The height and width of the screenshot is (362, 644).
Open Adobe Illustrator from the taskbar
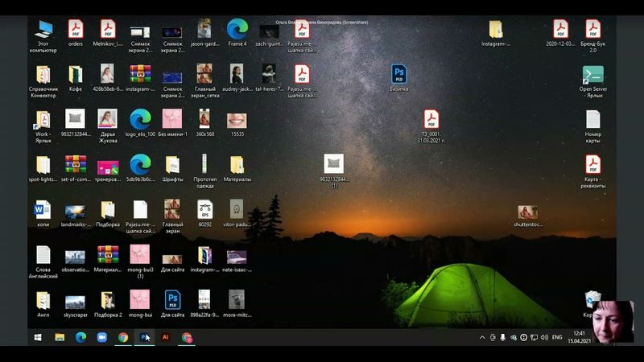[166, 338]
